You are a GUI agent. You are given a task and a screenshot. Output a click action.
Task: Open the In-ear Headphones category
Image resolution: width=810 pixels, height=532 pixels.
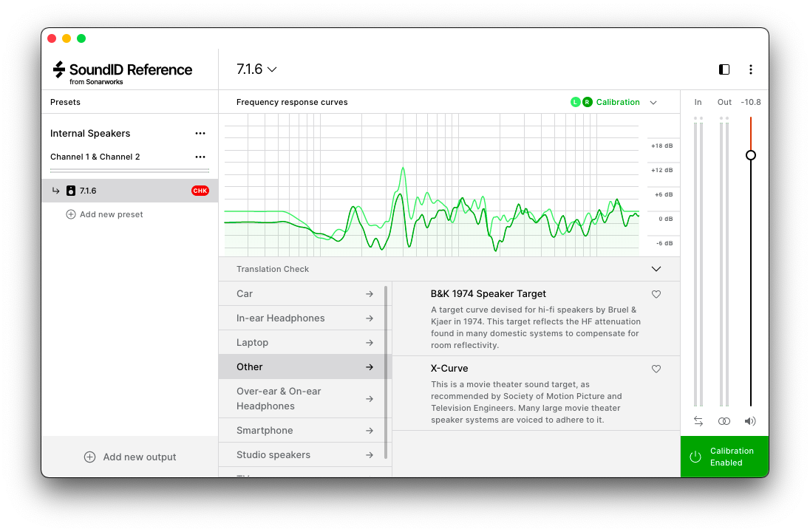pos(304,318)
